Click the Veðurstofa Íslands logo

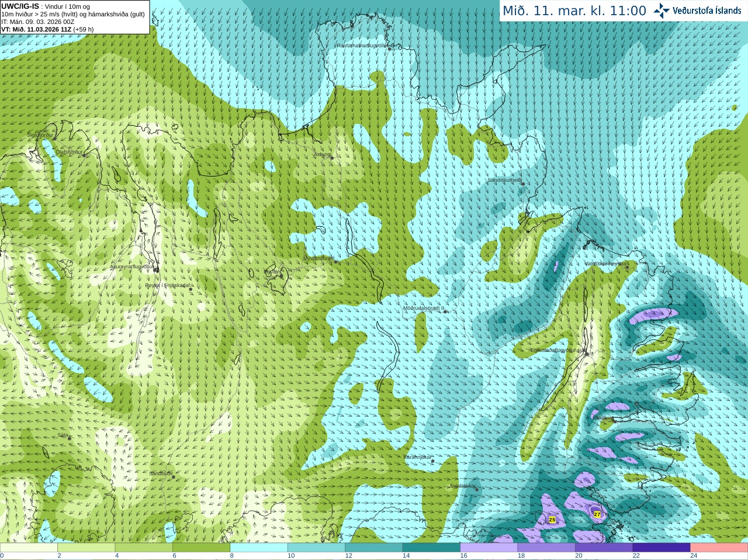[698, 11]
